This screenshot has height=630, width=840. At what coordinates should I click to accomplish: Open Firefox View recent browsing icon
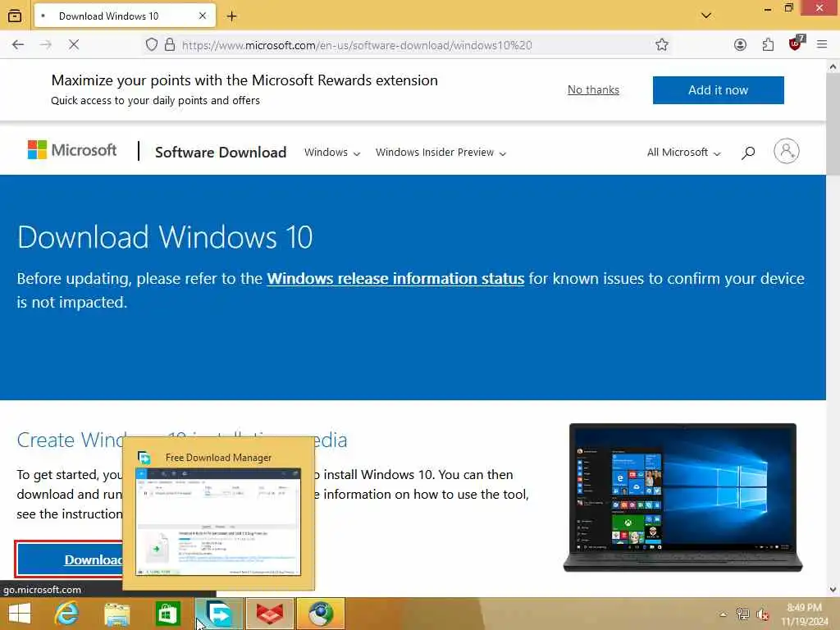pyautogui.click(x=15, y=16)
